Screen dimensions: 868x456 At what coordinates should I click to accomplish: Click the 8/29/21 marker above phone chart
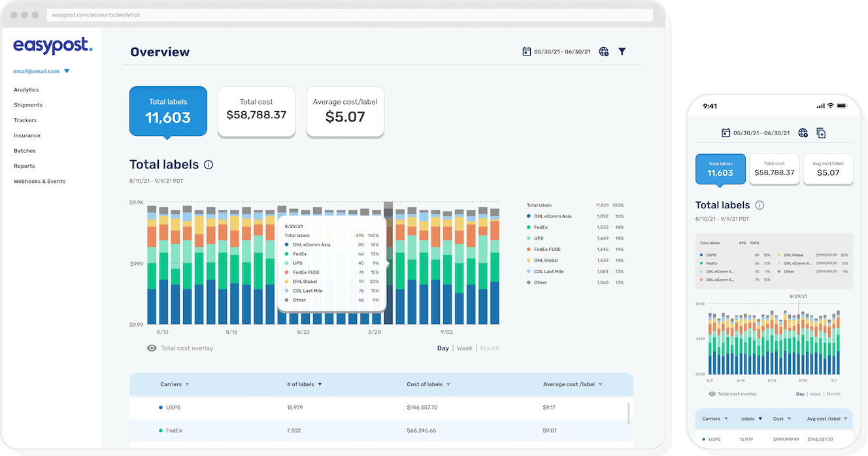799,296
